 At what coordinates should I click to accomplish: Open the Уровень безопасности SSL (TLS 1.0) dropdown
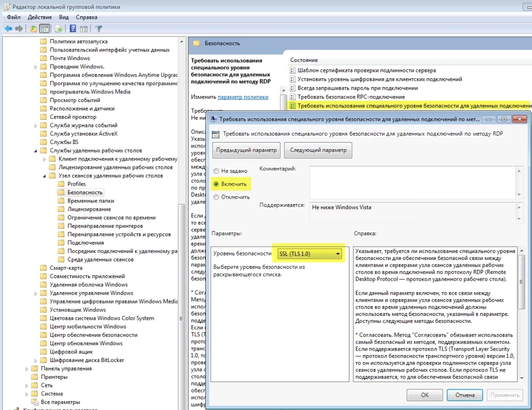coord(309,254)
